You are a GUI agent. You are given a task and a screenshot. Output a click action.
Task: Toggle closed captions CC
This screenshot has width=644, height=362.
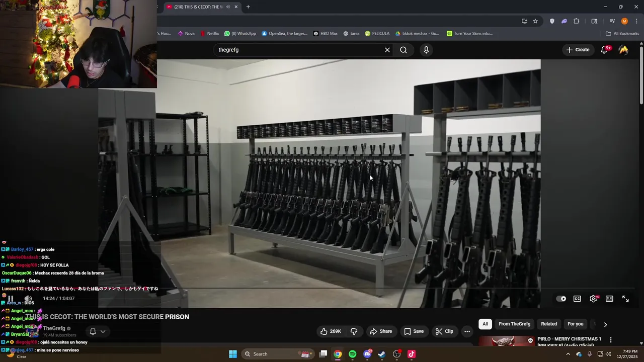pyautogui.click(x=577, y=299)
